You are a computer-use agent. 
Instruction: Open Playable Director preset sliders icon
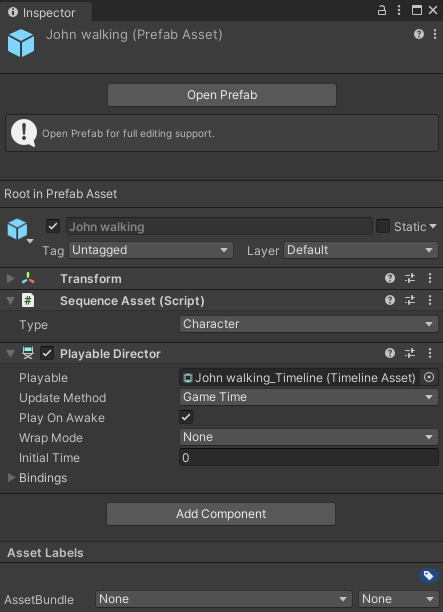(x=410, y=353)
